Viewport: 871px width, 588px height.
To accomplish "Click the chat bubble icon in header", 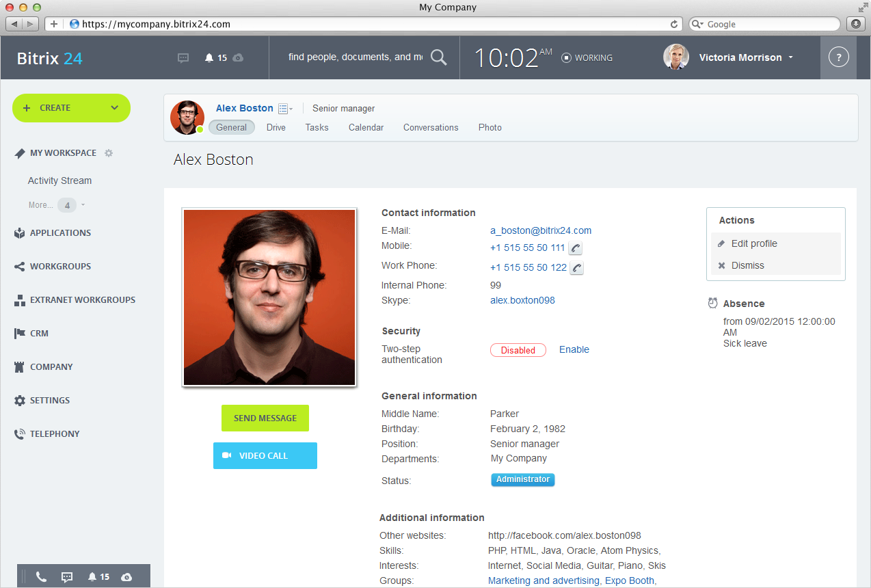I will point(183,58).
